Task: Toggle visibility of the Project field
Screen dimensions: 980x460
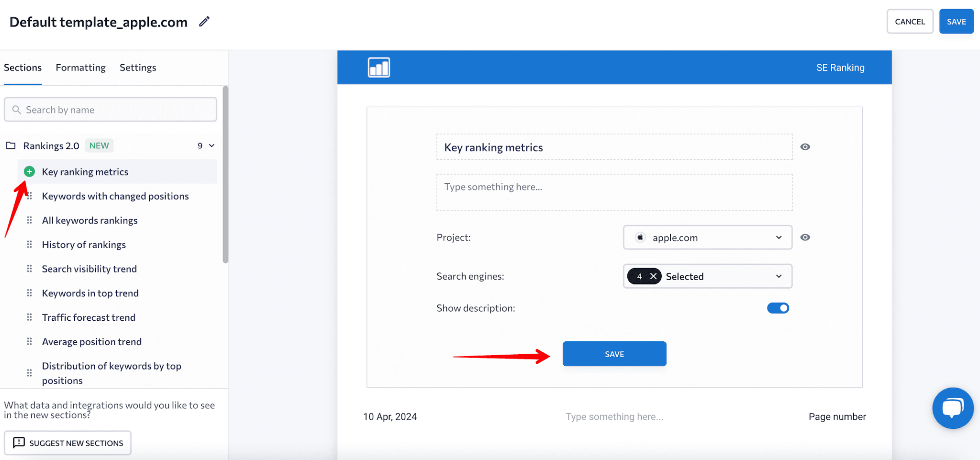Action: click(x=805, y=237)
